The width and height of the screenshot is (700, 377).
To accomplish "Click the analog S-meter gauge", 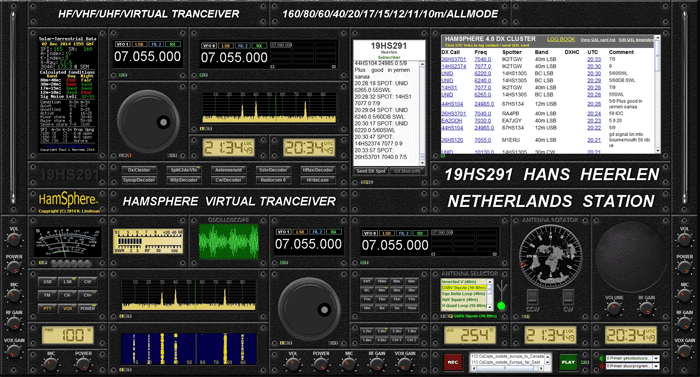I will click(x=68, y=242).
